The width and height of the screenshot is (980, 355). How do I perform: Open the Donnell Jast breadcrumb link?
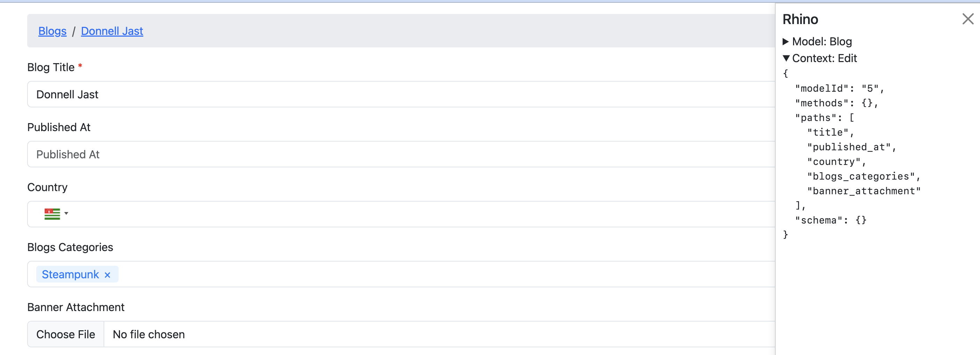click(x=112, y=31)
